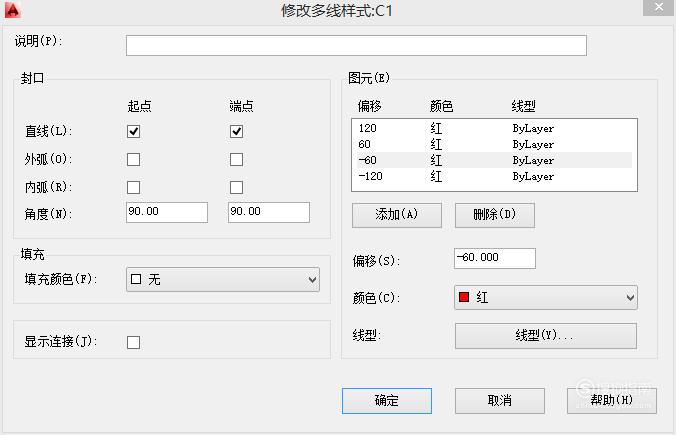676x435 pixels.
Task: Open the 线型(Y)... linetype button
Action: click(x=546, y=336)
